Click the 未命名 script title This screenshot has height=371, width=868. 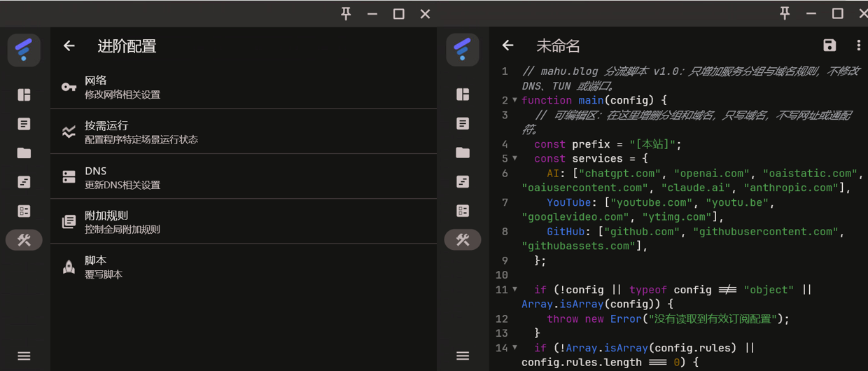tap(558, 45)
